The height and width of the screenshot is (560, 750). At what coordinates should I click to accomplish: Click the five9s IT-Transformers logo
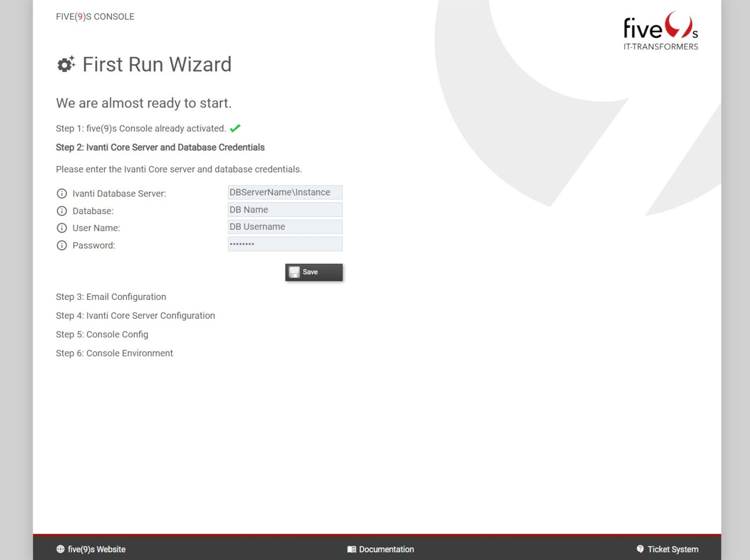coord(660,31)
